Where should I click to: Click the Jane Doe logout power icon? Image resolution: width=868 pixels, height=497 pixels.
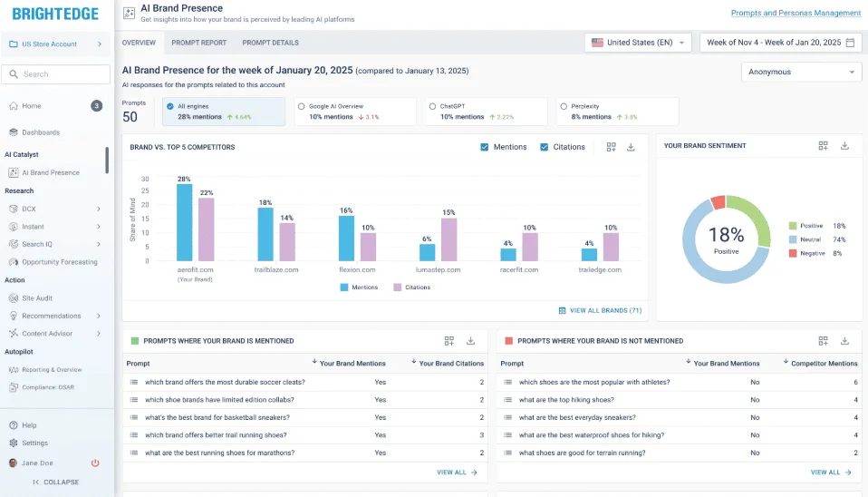click(x=95, y=463)
